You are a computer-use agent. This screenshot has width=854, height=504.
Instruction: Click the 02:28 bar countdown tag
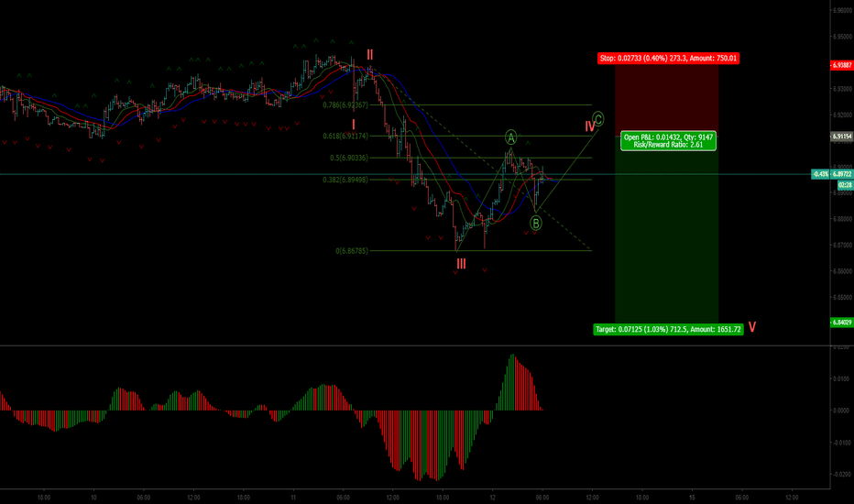845,185
